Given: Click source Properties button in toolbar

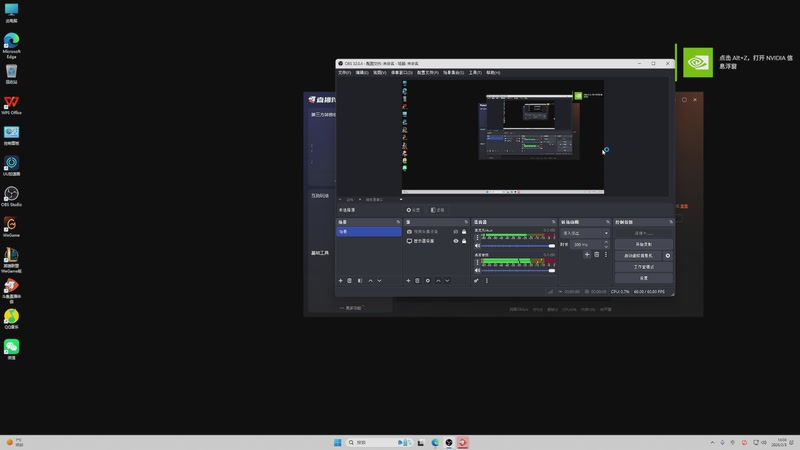Looking at the screenshot, I should tap(413, 210).
